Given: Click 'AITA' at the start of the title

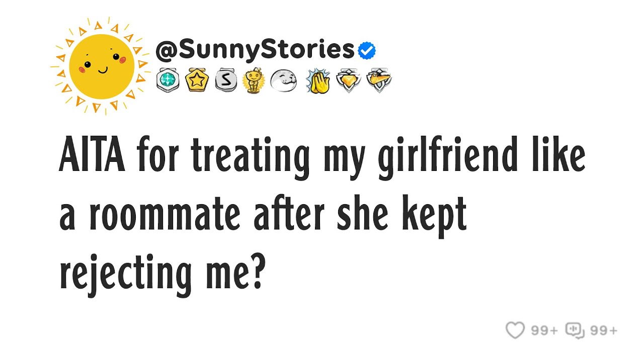Looking at the screenshot, I should 93,156.
